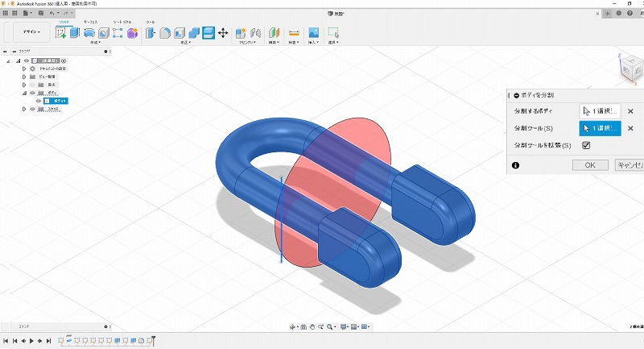Select the Extrude tool in toolbar

pyautogui.click(x=74, y=32)
